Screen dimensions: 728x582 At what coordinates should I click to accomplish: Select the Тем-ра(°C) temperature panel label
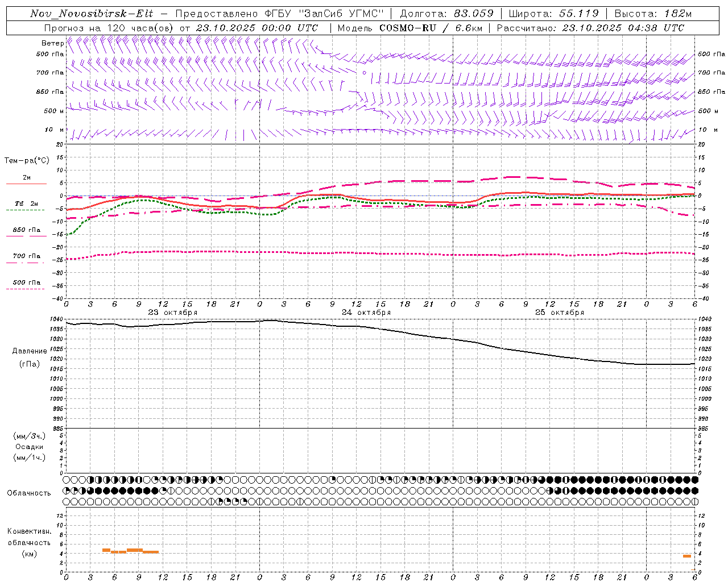pyautogui.click(x=27, y=161)
